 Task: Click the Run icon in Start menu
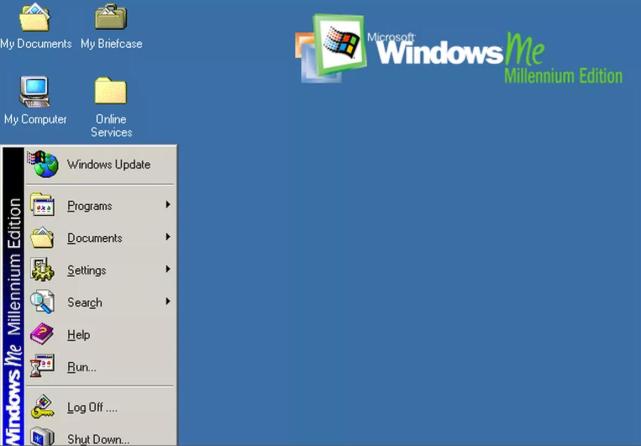[42, 366]
